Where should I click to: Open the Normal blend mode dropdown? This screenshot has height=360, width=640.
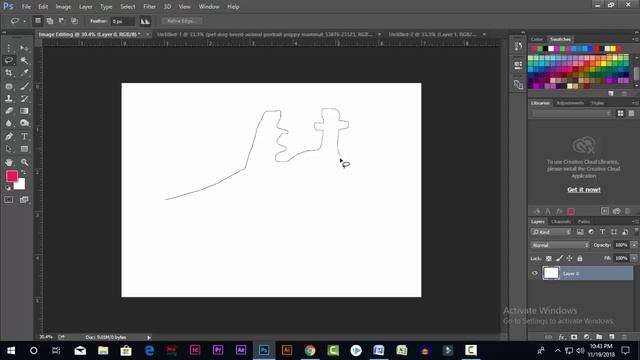560,245
